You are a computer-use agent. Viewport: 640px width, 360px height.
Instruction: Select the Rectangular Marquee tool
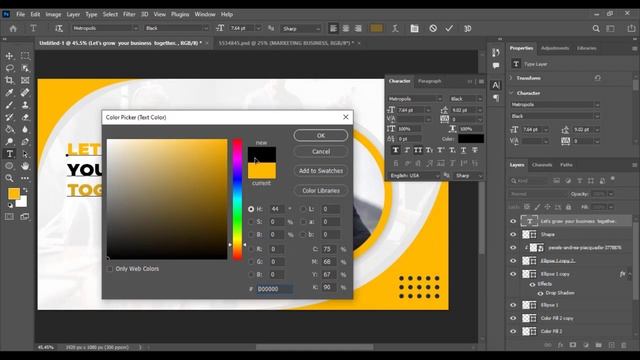pyautogui.click(x=25, y=56)
